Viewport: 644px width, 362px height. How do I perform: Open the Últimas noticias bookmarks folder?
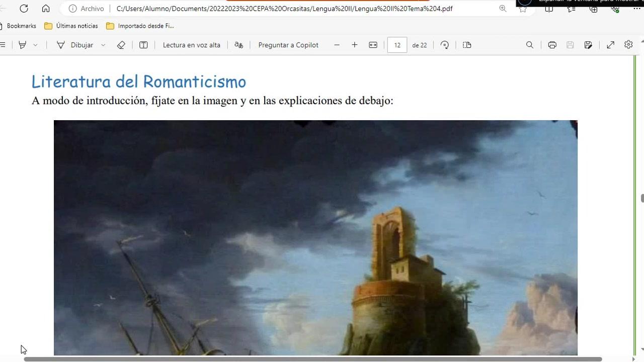pyautogui.click(x=71, y=26)
